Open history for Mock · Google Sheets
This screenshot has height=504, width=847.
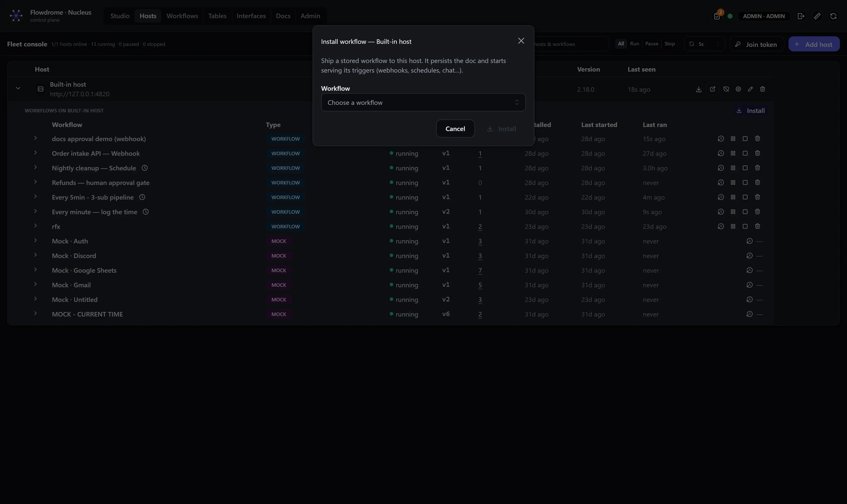click(x=749, y=270)
